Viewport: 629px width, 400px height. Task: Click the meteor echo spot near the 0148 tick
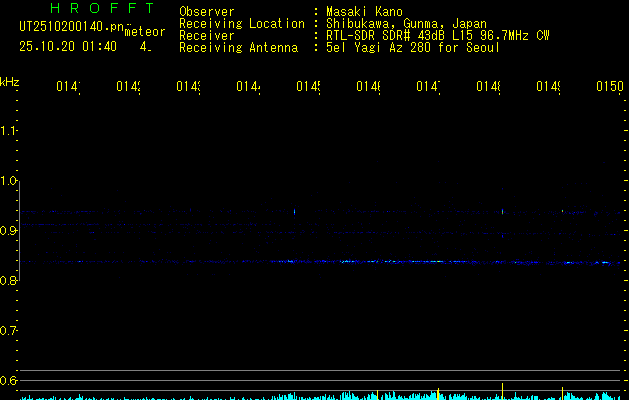click(502, 211)
